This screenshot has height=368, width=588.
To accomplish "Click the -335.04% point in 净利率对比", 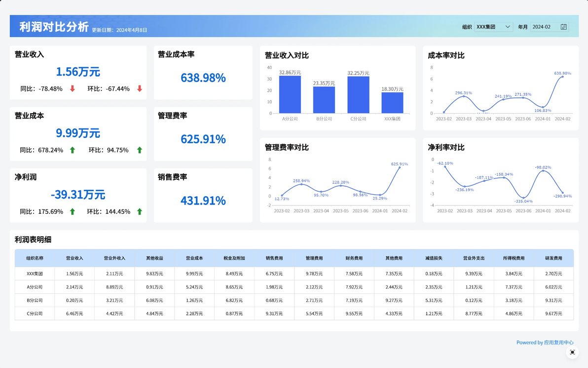I will click(x=523, y=198).
